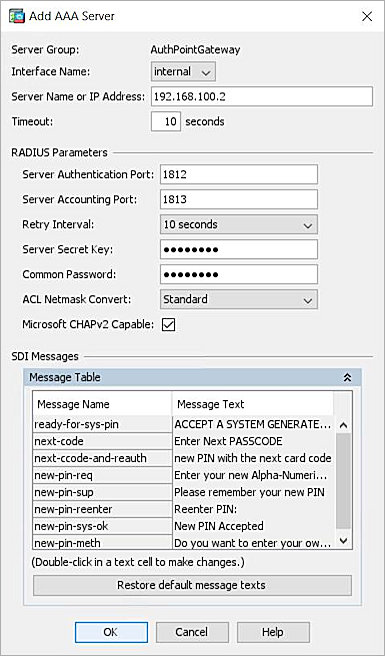Open the Interface Name dropdown
Viewport: 385px width, 656px height.
[183, 72]
